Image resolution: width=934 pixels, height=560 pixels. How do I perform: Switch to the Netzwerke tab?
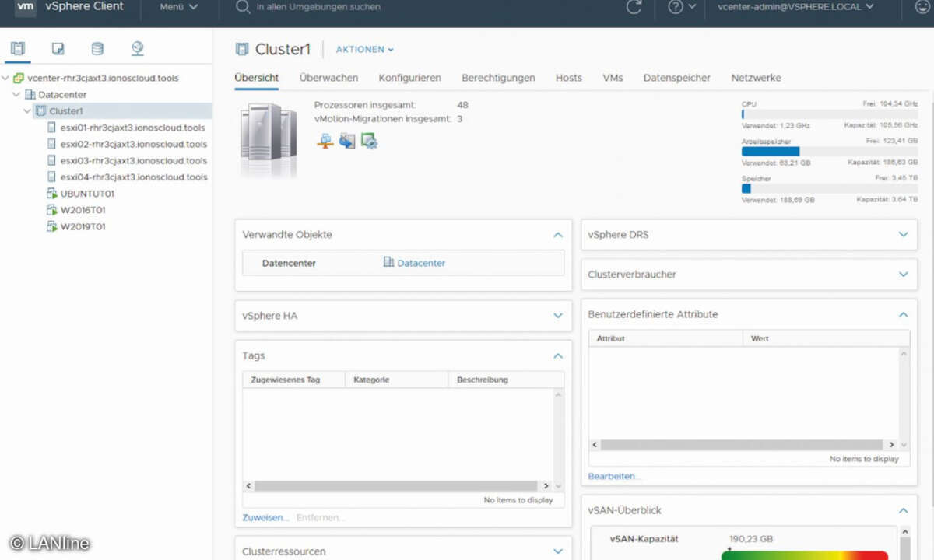point(756,78)
